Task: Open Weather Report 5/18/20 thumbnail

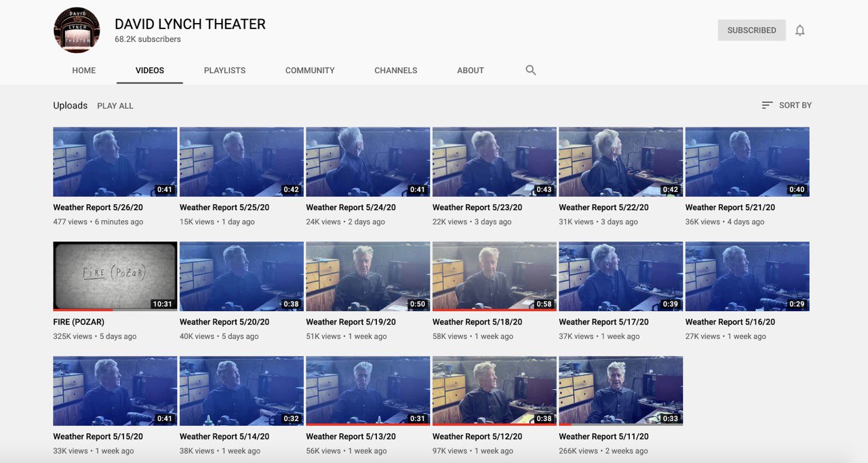Action: [494, 277]
